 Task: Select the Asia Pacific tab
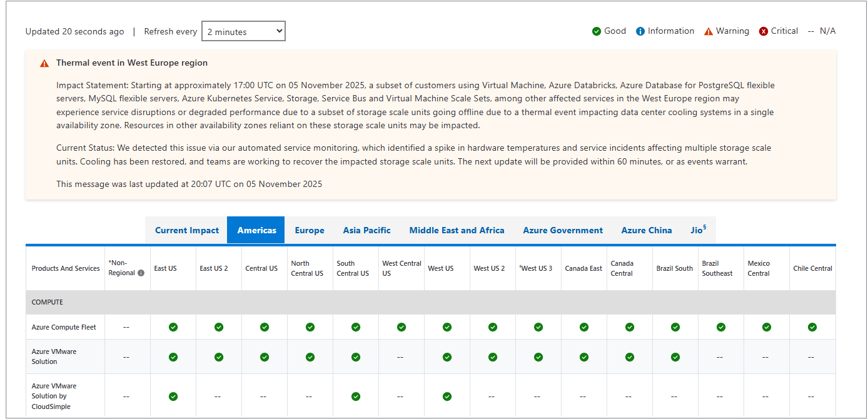point(366,230)
